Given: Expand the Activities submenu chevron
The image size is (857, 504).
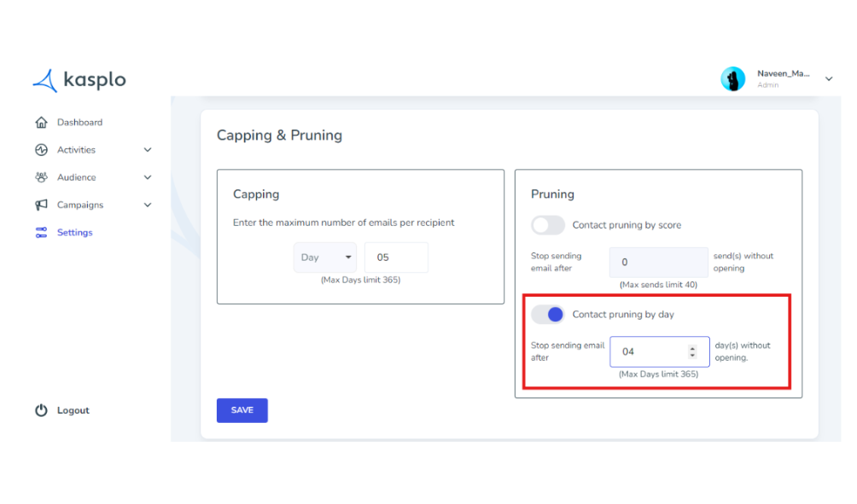Looking at the screenshot, I should pos(148,149).
